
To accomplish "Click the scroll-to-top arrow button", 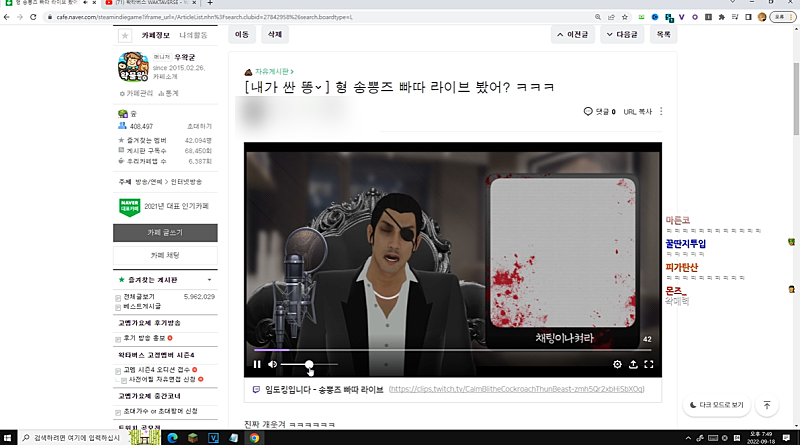I will tap(766, 405).
